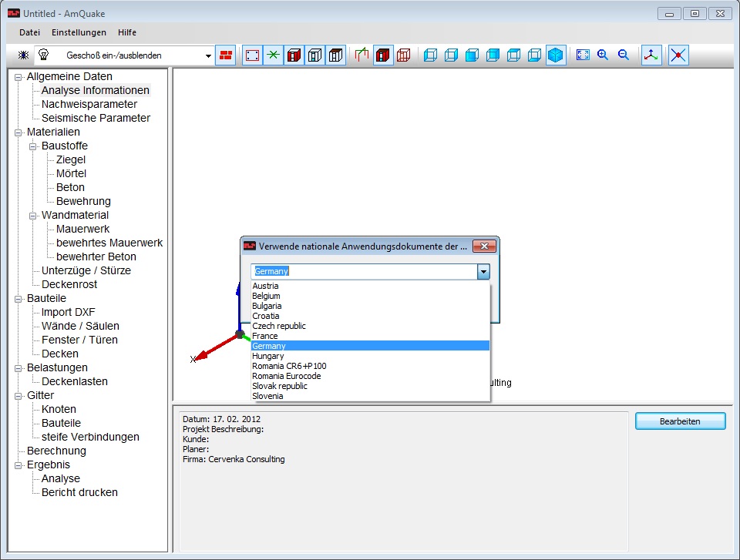
Task: Click the spider-like icon at toolbar start
Action: click(x=23, y=55)
